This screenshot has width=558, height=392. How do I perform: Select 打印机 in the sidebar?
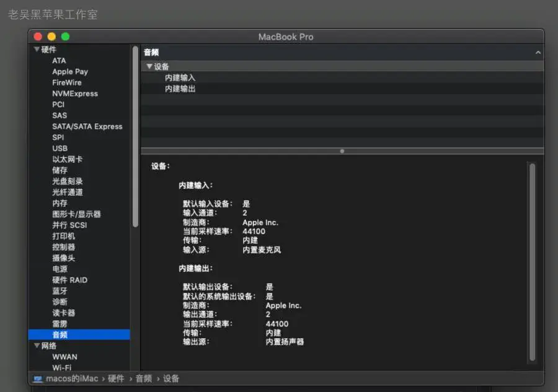point(64,237)
